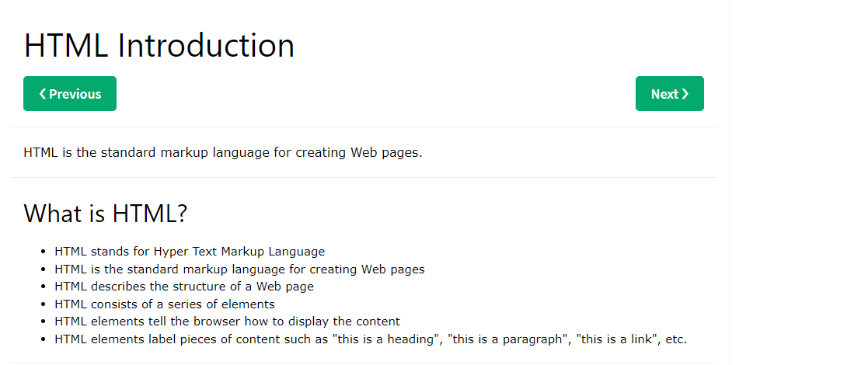Click the quoted text "this is a heading"
Image resolution: width=868 pixels, height=365 pixels.
[x=386, y=339]
